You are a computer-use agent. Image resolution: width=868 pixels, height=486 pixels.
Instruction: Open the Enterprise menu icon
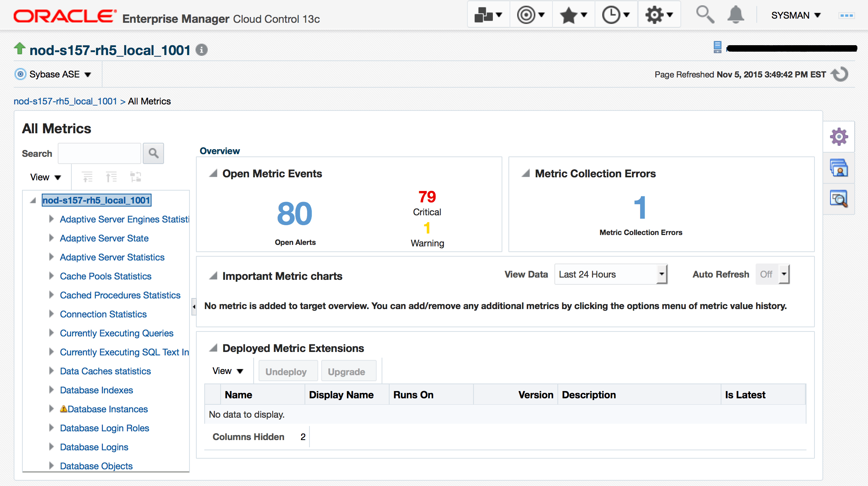488,15
